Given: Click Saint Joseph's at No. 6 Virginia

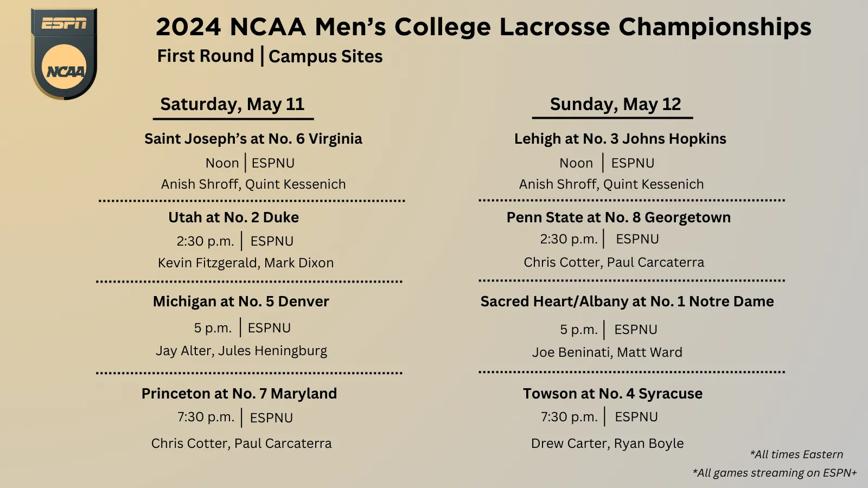Looking at the screenshot, I should click(253, 139).
